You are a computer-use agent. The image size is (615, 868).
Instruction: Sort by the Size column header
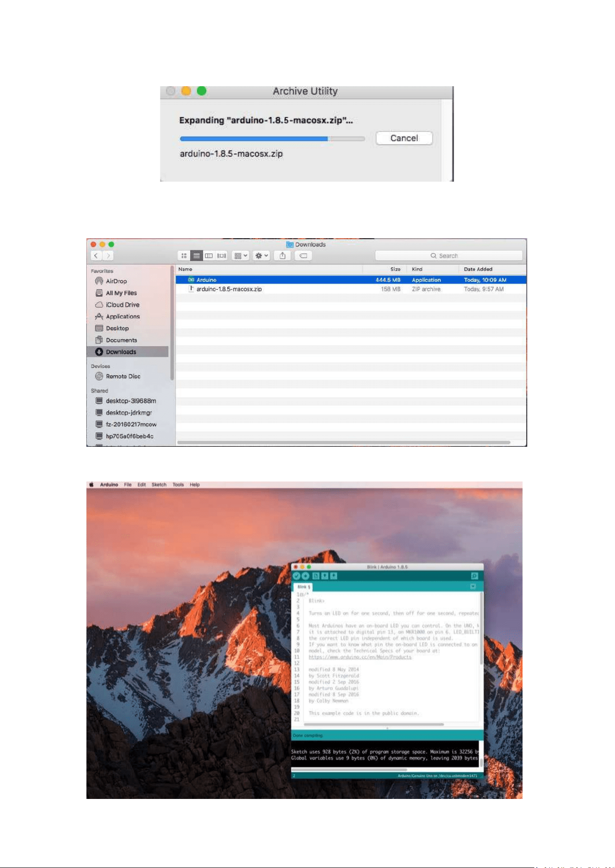point(384,269)
